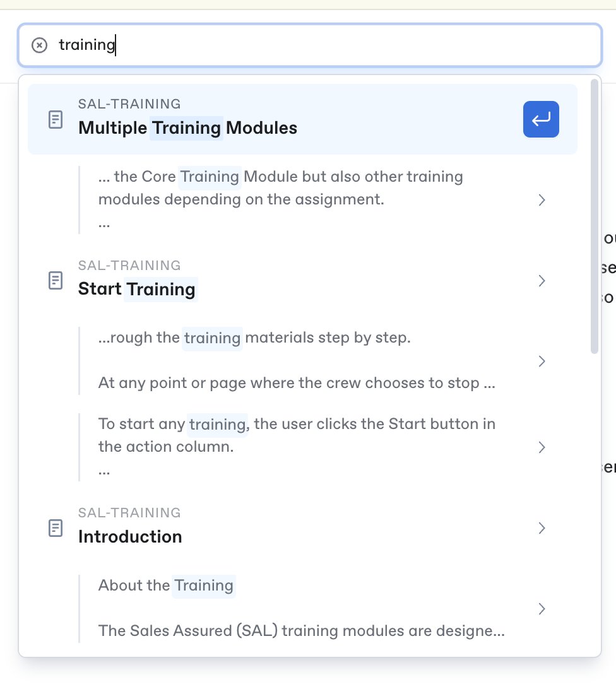Screen dimensions: 616x694
Task: Open the Start Training result
Action: [x=302, y=281]
